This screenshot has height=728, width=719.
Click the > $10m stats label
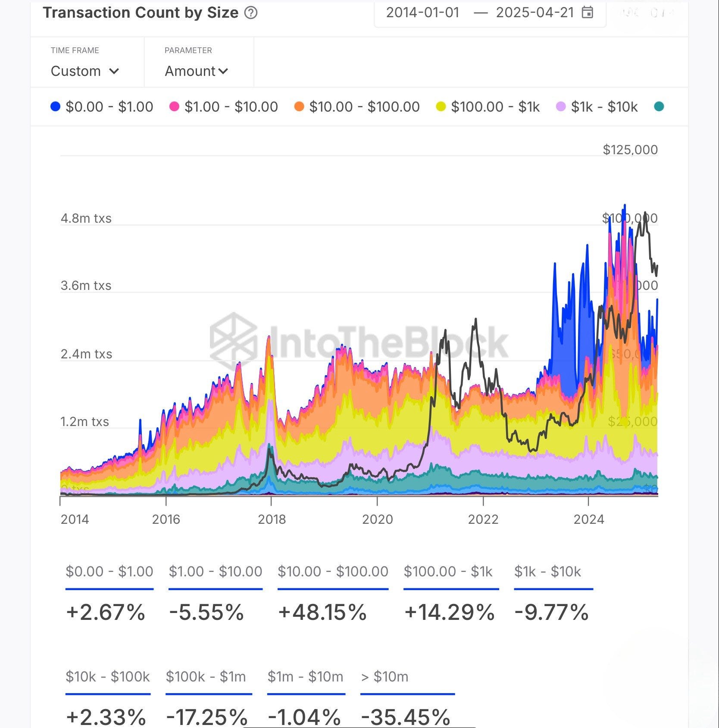coord(385,677)
